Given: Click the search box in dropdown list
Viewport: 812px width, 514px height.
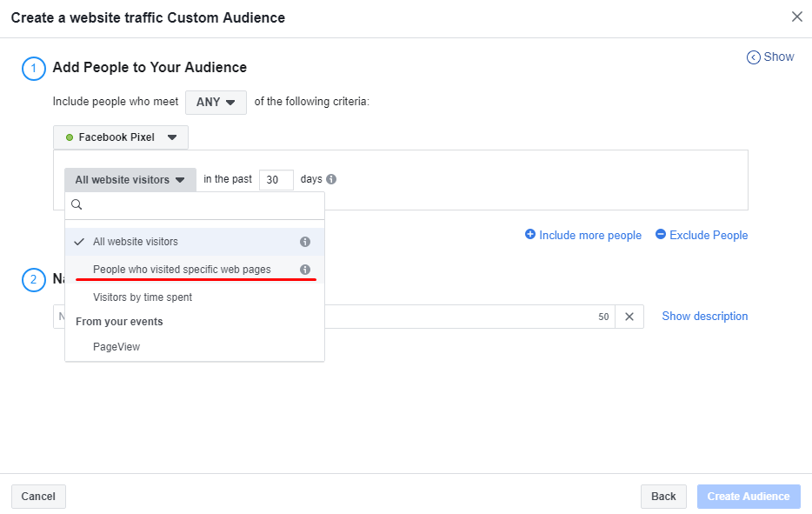Looking at the screenshot, I should click(x=195, y=204).
